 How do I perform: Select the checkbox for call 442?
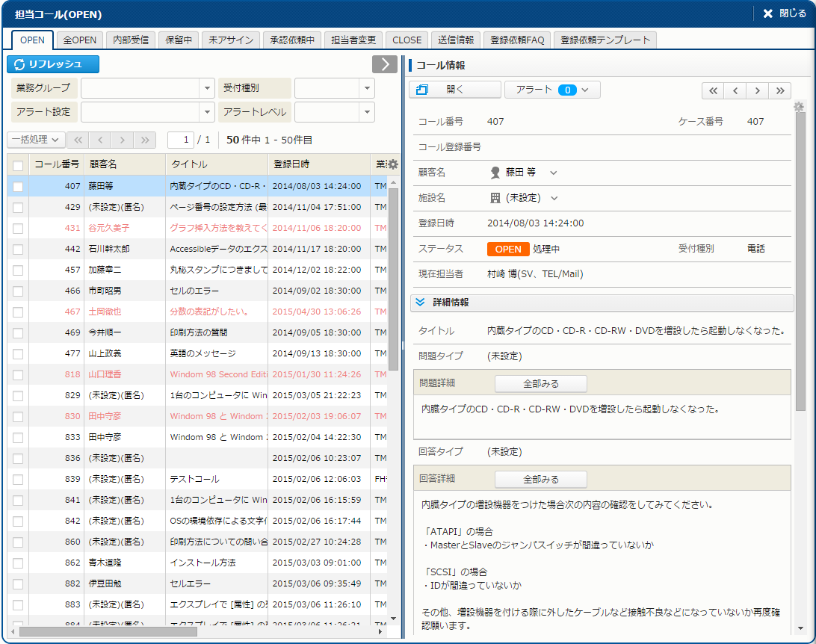tap(18, 249)
